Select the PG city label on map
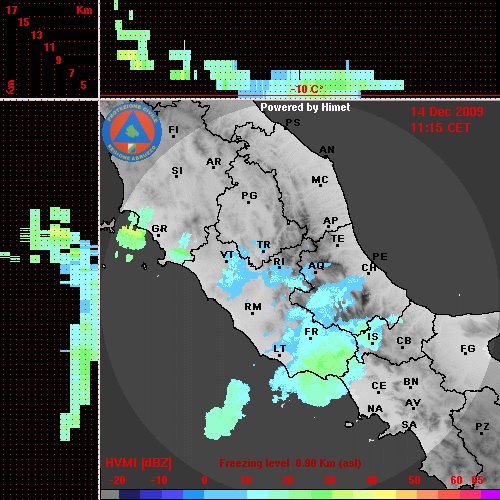 249,196
